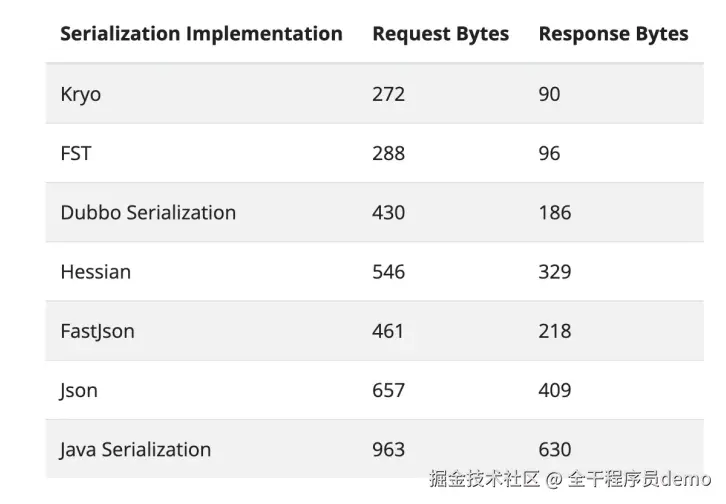The width and height of the screenshot is (726, 504).
Task: Select the Kryo row label
Action: [81, 94]
